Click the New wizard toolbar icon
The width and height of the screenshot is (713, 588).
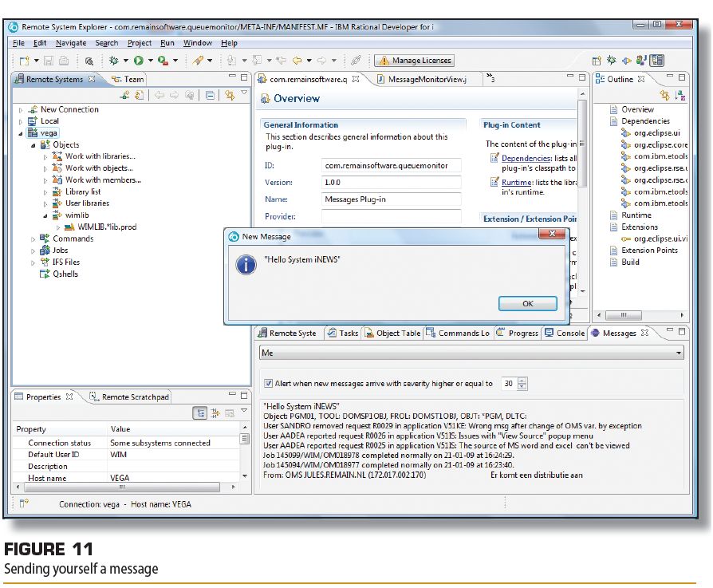tap(25, 61)
